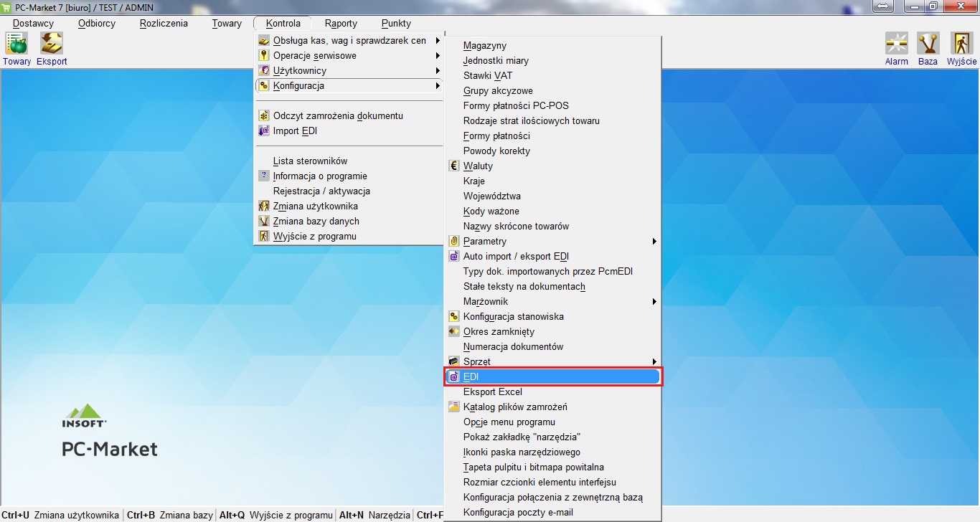Click the icon of the highlighted EDI entry

[x=454, y=377]
